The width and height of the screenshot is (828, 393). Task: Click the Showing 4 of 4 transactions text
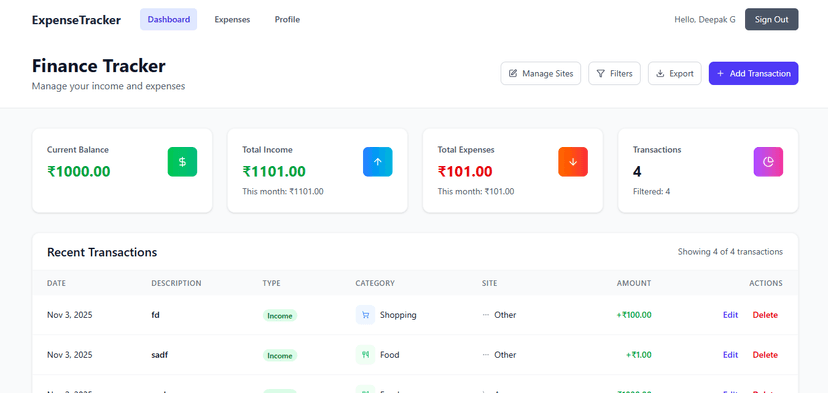pyautogui.click(x=730, y=252)
